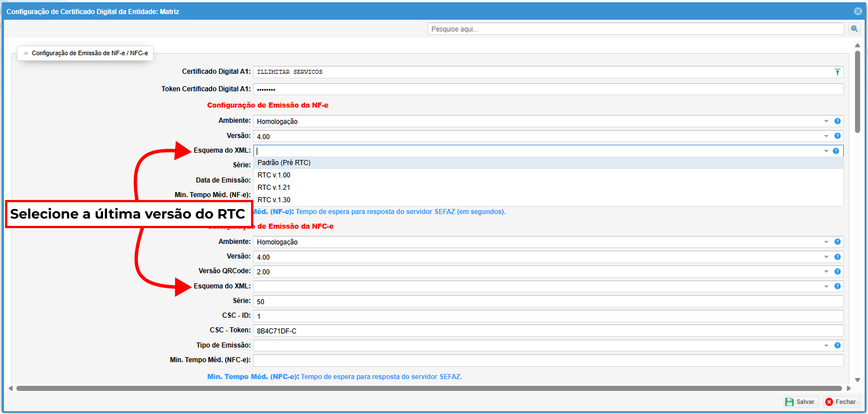
Task: Click help icon beside NF-e Esquema do XML
Action: [x=836, y=151]
